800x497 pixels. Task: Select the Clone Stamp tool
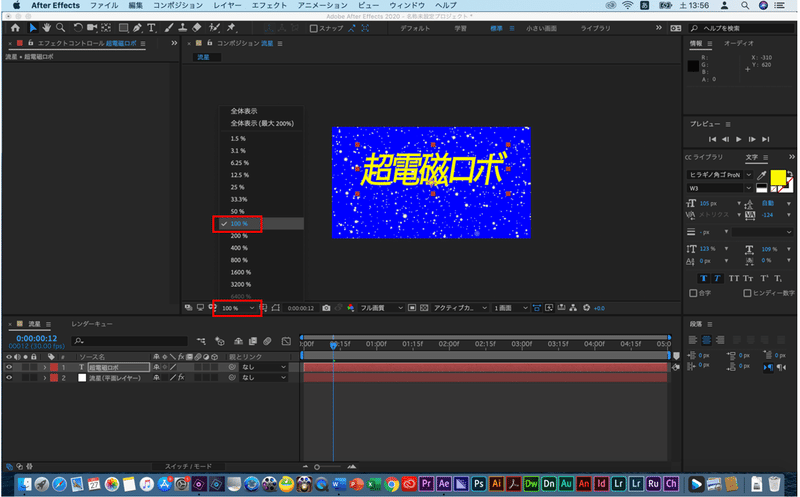pos(182,28)
